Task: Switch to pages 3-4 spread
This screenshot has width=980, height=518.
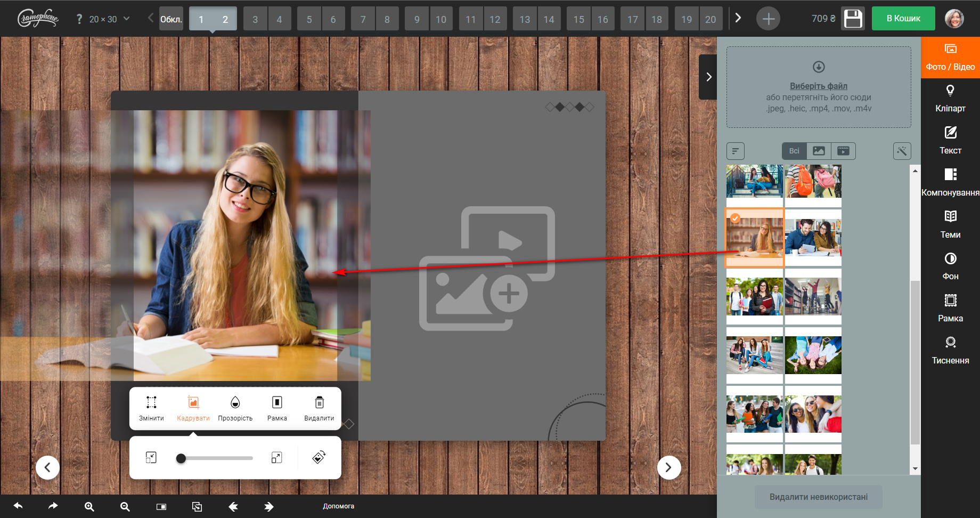Action: [267, 19]
